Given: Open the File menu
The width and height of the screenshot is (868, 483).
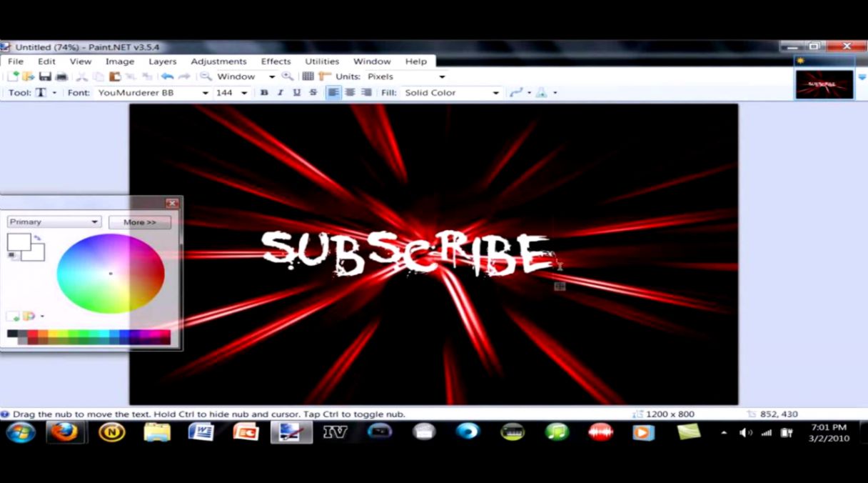Looking at the screenshot, I should pyautogui.click(x=16, y=61).
